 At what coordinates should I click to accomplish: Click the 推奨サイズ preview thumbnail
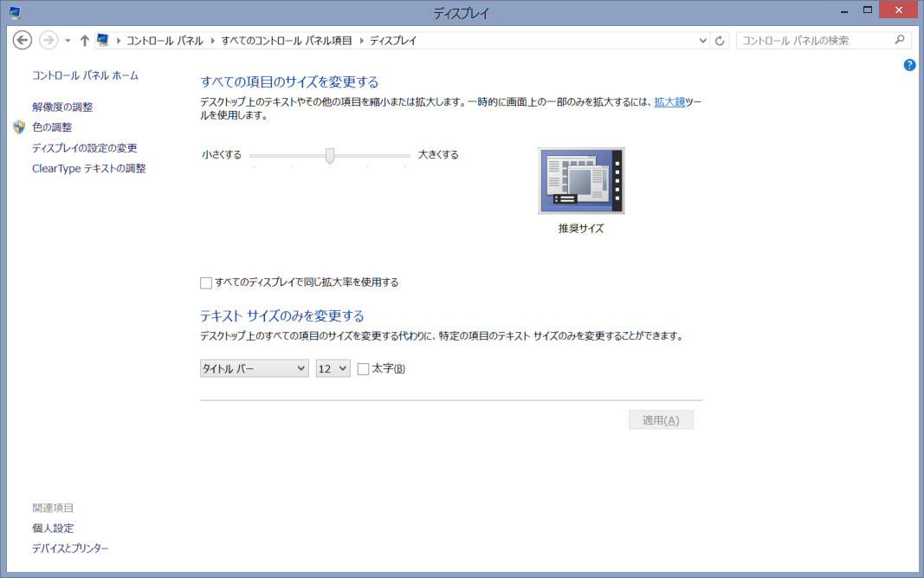tap(581, 180)
